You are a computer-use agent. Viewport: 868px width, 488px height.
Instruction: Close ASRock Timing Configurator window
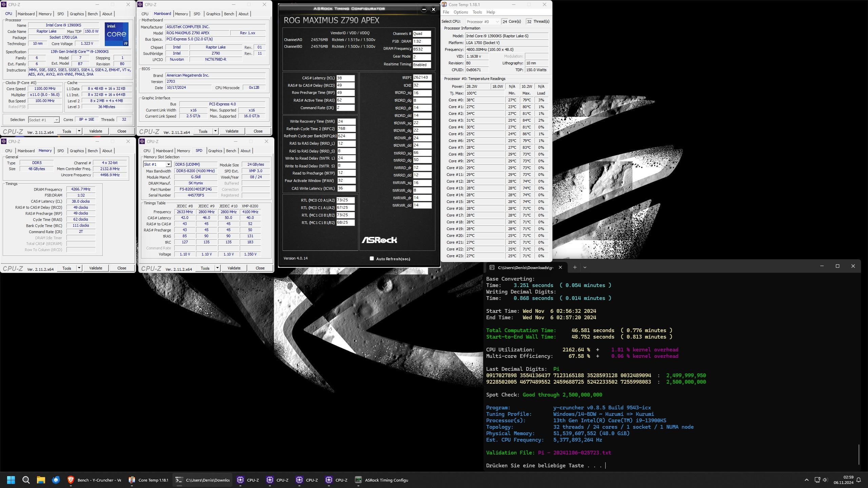[x=433, y=9]
